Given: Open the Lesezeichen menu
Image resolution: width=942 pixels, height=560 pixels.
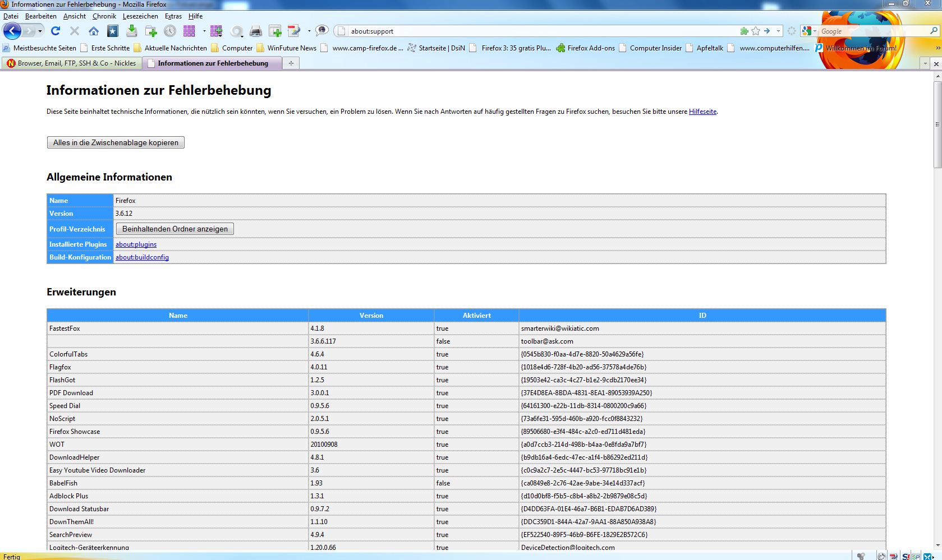Looking at the screenshot, I should coord(140,16).
